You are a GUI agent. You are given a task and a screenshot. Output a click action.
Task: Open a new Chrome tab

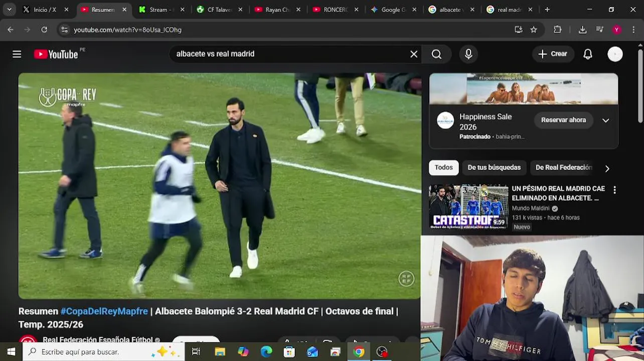tap(547, 10)
